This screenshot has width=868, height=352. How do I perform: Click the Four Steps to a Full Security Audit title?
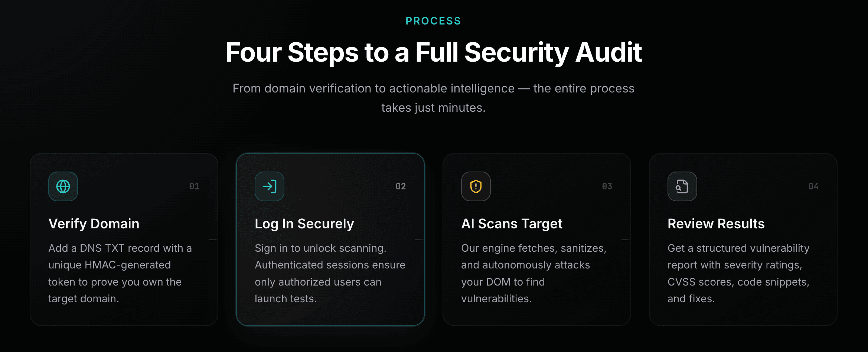tap(434, 52)
